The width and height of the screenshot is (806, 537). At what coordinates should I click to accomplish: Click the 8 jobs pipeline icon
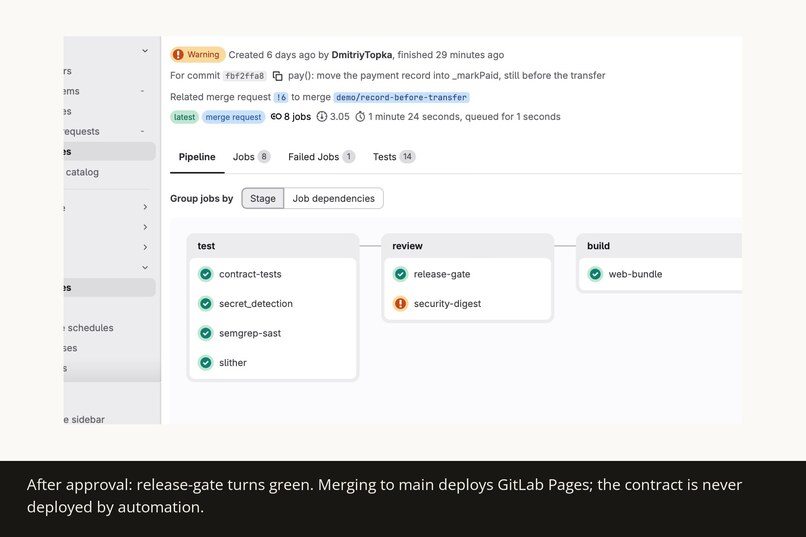pos(276,117)
